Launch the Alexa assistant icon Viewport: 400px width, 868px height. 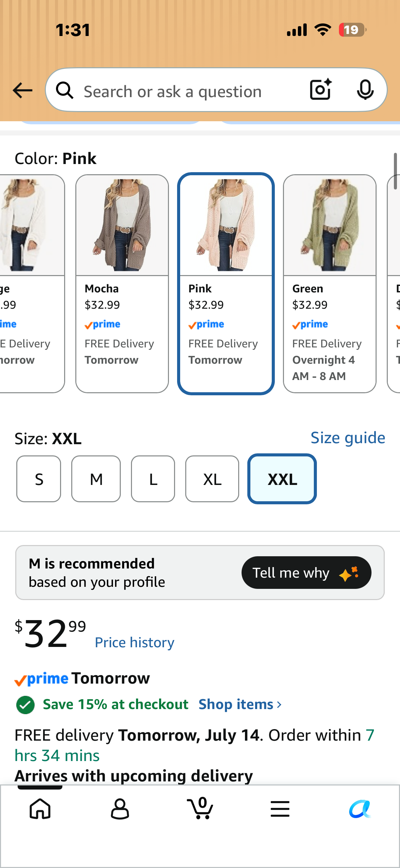click(x=360, y=809)
